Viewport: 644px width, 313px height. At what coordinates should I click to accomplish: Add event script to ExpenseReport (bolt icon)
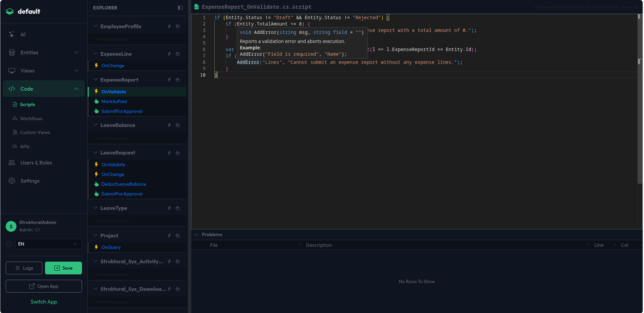[169, 80]
